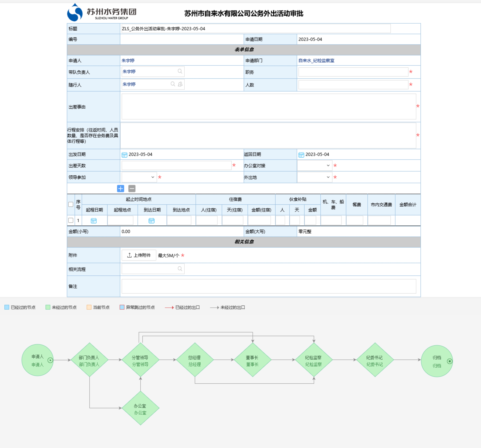
Task: Open calendar icon for 返回日期
Action: click(x=301, y=155)
